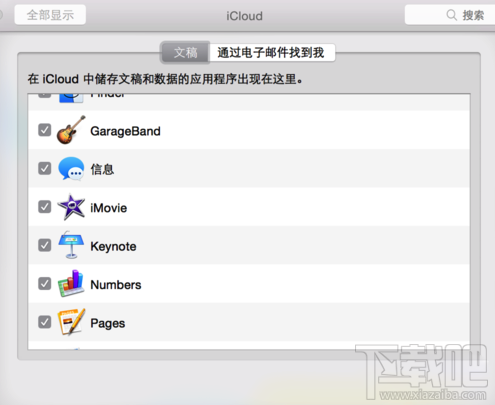This screenshot has height=405, width=495.
Task: Select the Numbers row label
Action: (116, 285)
